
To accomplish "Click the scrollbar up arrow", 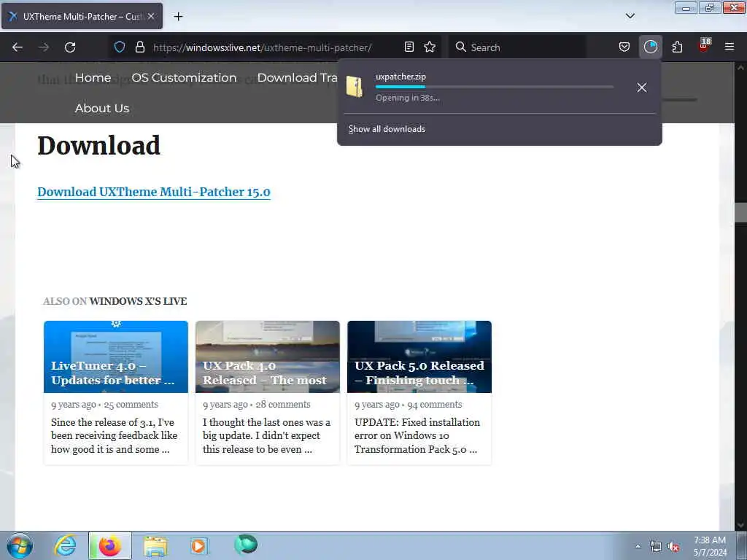I will pyautogui.click(x=740, y=68).
